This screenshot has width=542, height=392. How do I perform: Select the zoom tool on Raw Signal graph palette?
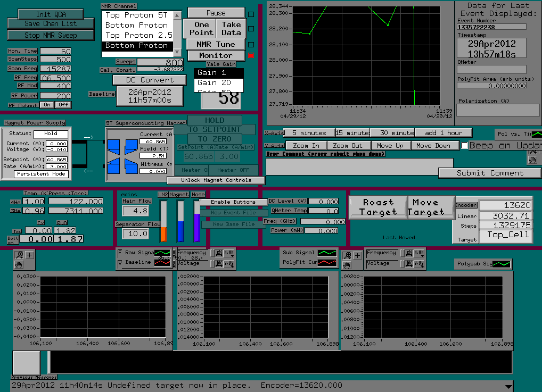click(19, 255)
